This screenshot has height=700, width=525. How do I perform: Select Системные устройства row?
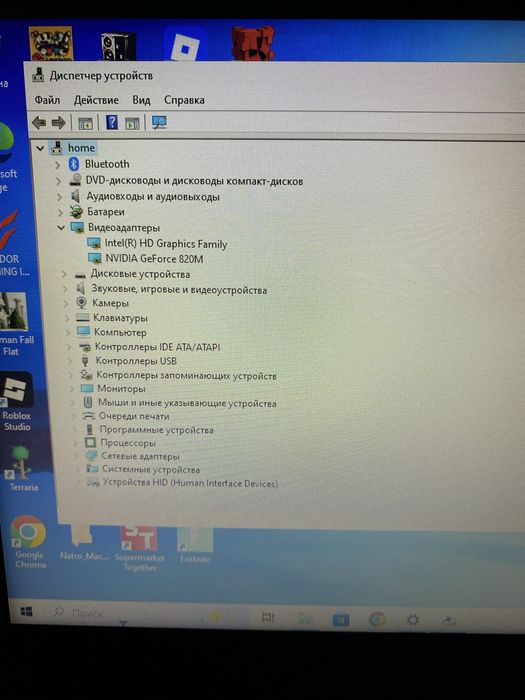(151, 470)
